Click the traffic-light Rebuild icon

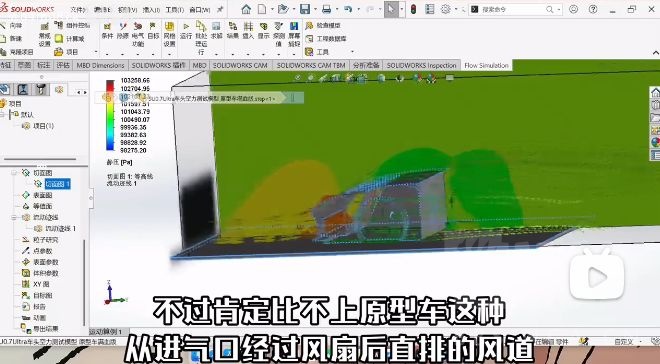413,9
